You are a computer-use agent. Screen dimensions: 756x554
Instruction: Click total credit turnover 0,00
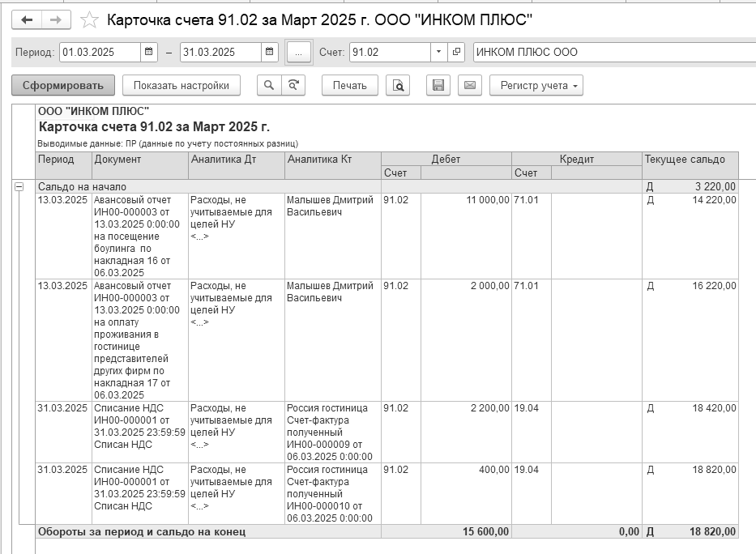[630, 531]
